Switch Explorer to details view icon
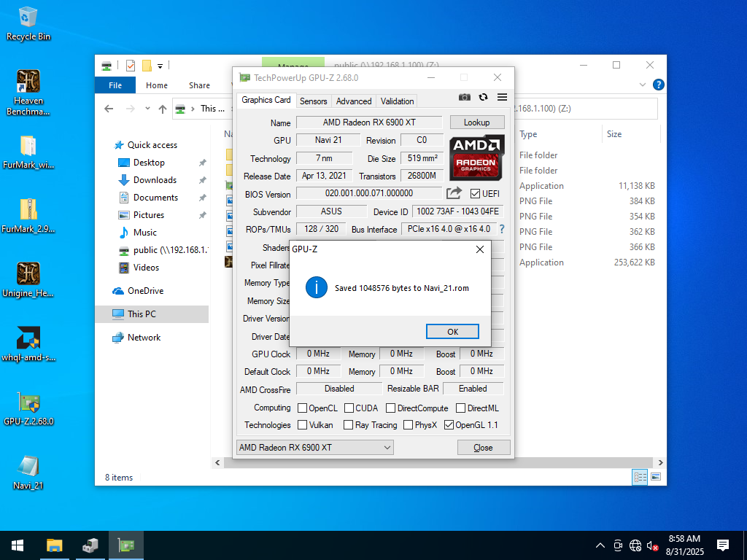Viewport: 747px width, 560px height. (x=640, y=477)
